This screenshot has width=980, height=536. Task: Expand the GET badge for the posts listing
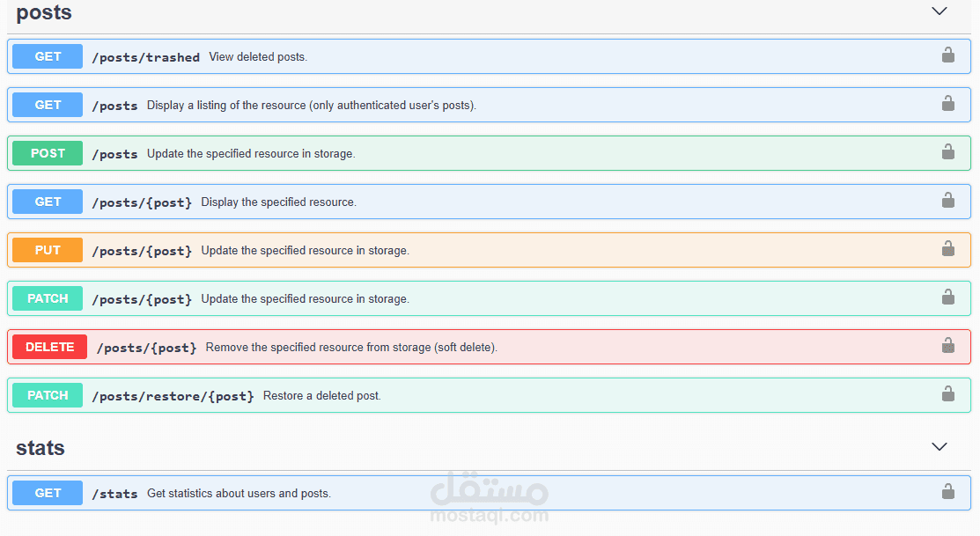click(x=48, y=105)
